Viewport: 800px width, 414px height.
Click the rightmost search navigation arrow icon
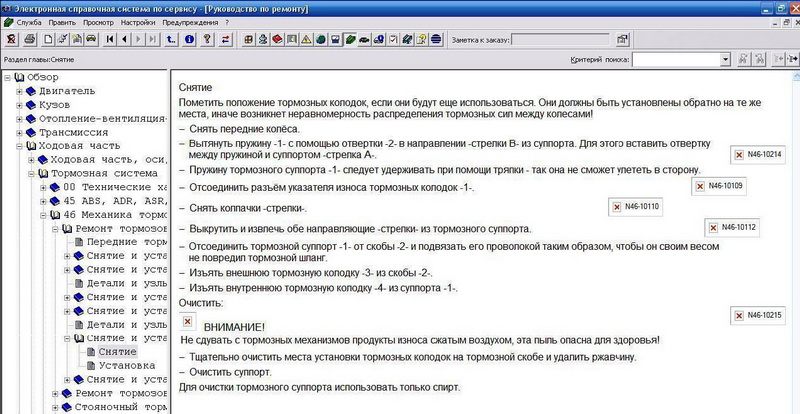[792, 59]
